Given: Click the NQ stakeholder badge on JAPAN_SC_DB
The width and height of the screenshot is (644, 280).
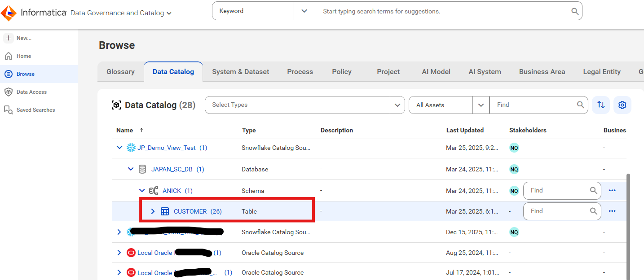Looking at the screenshot, I should pos(514,169).
